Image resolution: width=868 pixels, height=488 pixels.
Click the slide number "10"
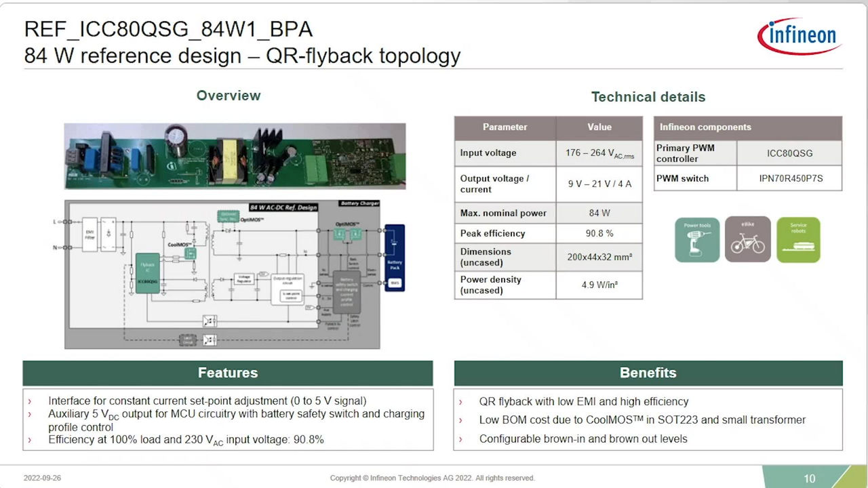(x=809, y=479)
